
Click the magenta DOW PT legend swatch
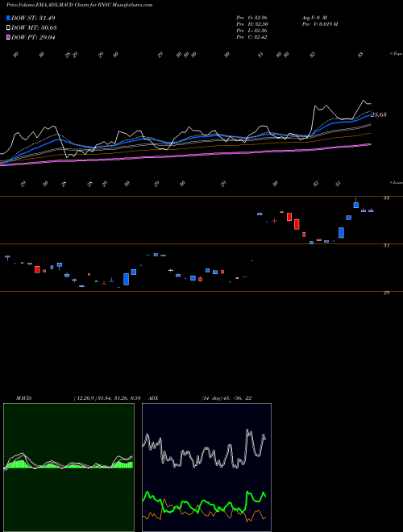click(9, 37)
